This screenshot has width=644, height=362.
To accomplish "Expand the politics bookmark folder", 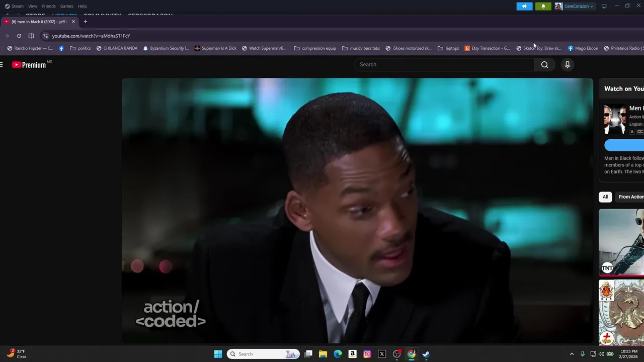I will [80, 48].
